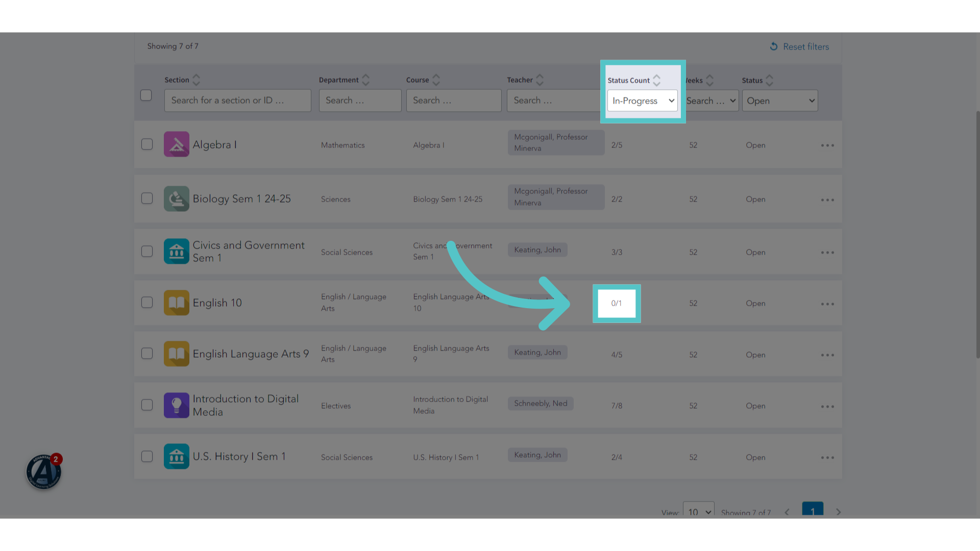
Task: Click the Keating, John tag in Civics row
Action: coord(537,250)
